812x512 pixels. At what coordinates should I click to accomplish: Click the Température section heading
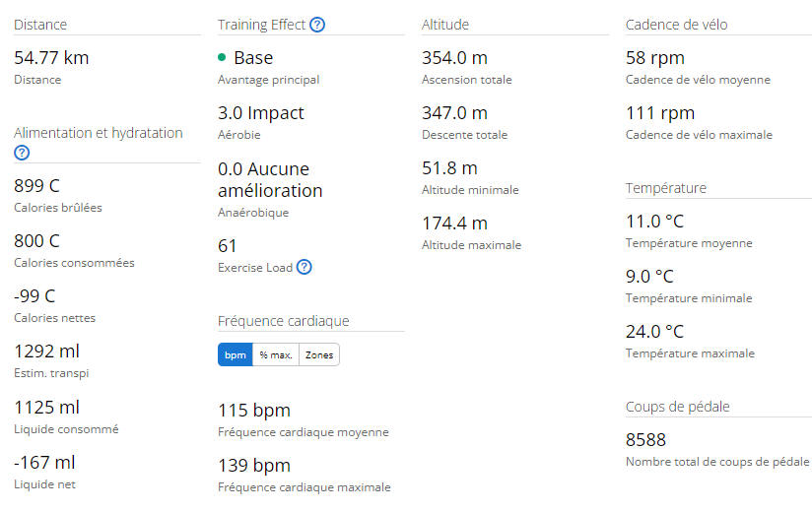click(666, 188)
